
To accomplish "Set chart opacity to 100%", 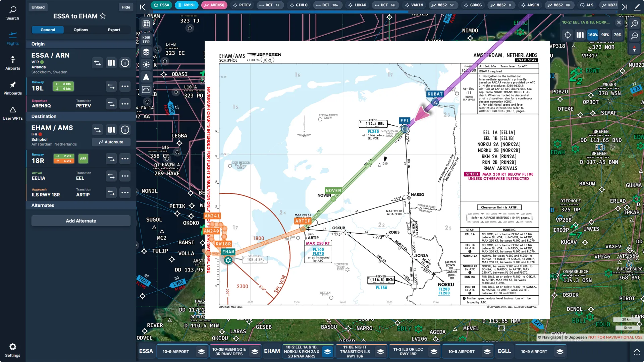I will tap(592, 35).
